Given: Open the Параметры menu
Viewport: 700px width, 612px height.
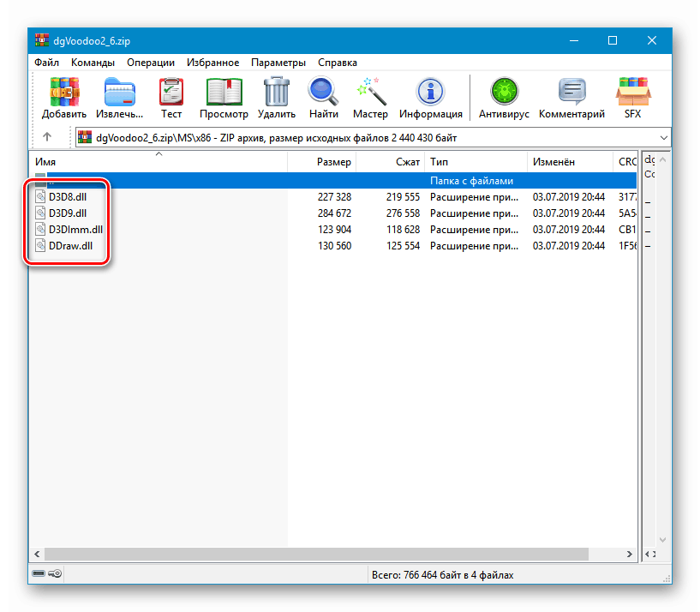Looking at the screenshot, I should (278, 63).
